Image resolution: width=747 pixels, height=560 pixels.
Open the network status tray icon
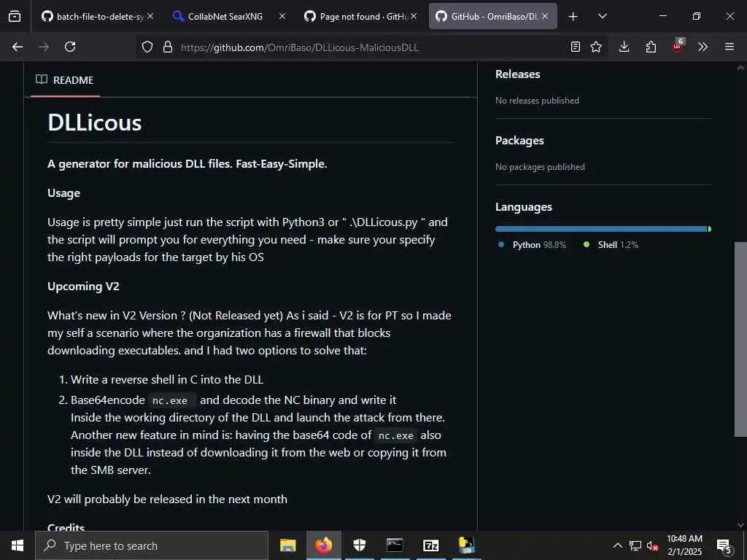635,545
